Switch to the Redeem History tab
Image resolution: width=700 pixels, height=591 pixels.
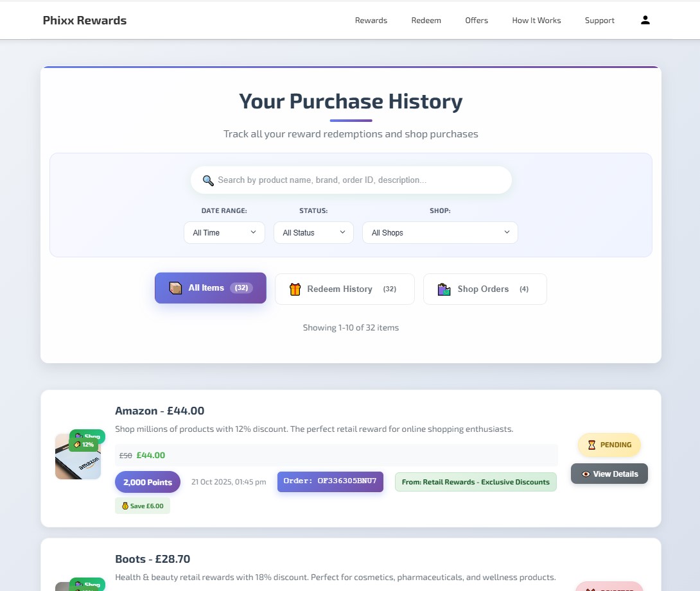[x=344, y=289]
